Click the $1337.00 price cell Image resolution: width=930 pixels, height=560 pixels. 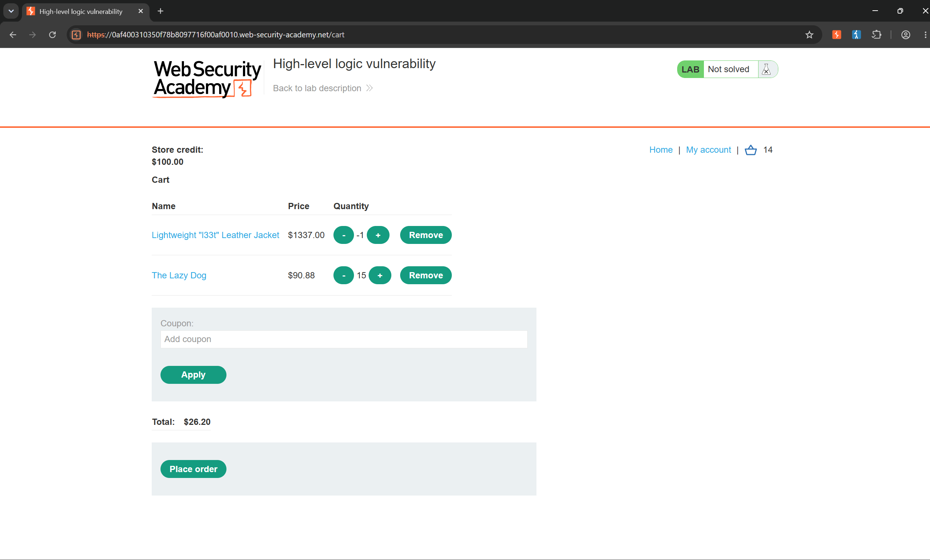[306, 235]
